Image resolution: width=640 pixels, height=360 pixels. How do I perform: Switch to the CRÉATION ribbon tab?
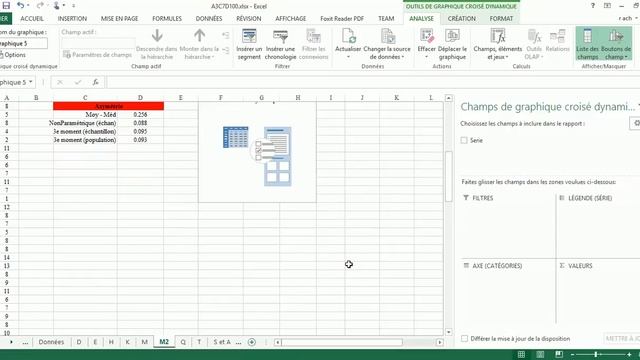[x=462, y=18]
